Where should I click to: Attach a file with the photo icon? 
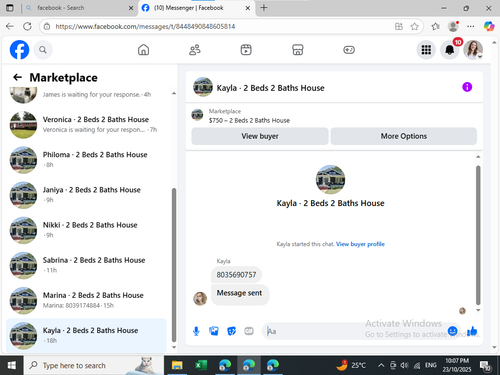click(214, 331)
